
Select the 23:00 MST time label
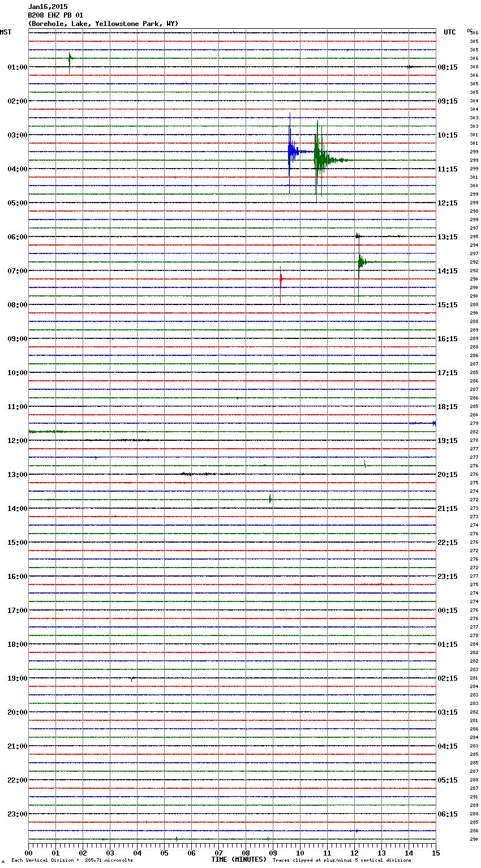[18, 814]
